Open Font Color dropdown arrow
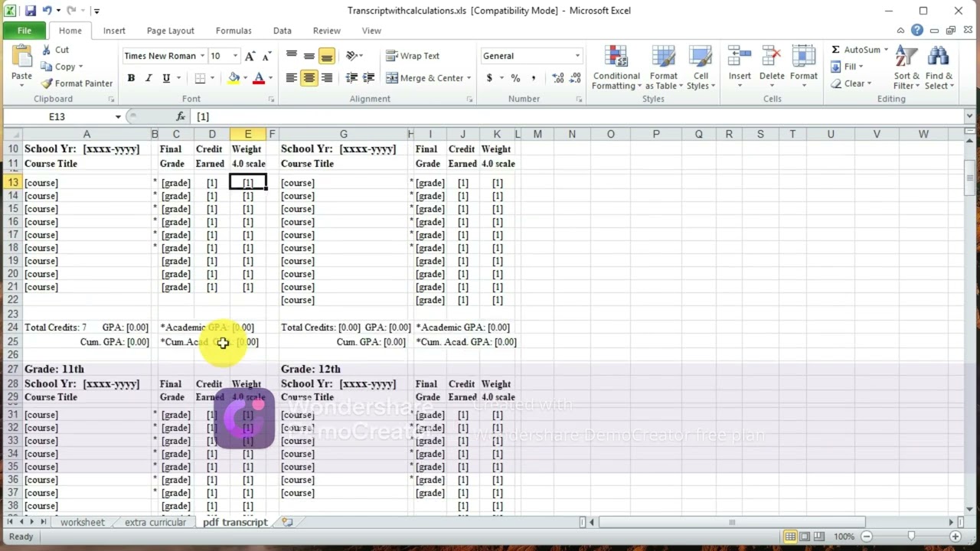980x551 pixels. (x=270, y=78)
